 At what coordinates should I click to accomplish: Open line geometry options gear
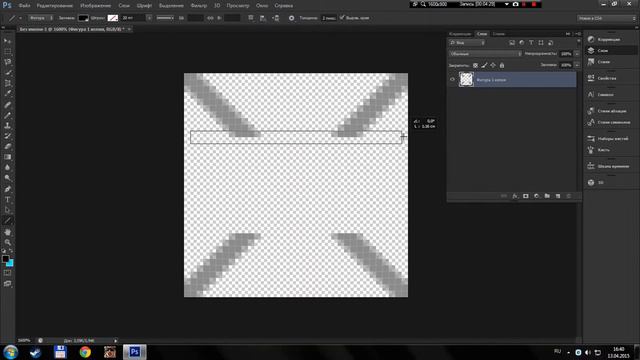point(291,18)
